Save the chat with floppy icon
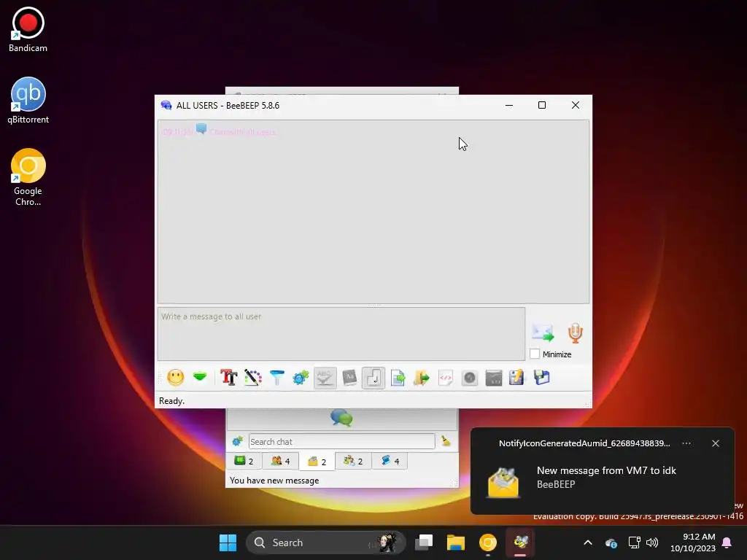 click(542, 378)
